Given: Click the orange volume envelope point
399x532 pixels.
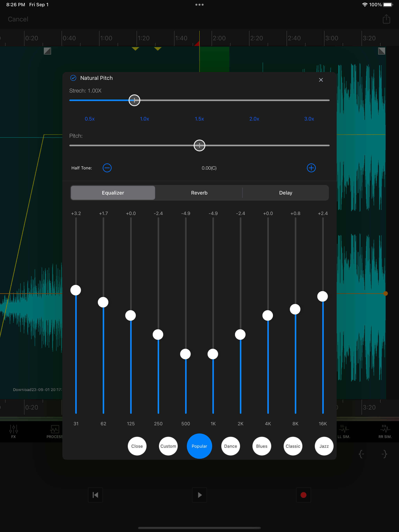Looking at the screenshot, I should (x=386, y=293).
